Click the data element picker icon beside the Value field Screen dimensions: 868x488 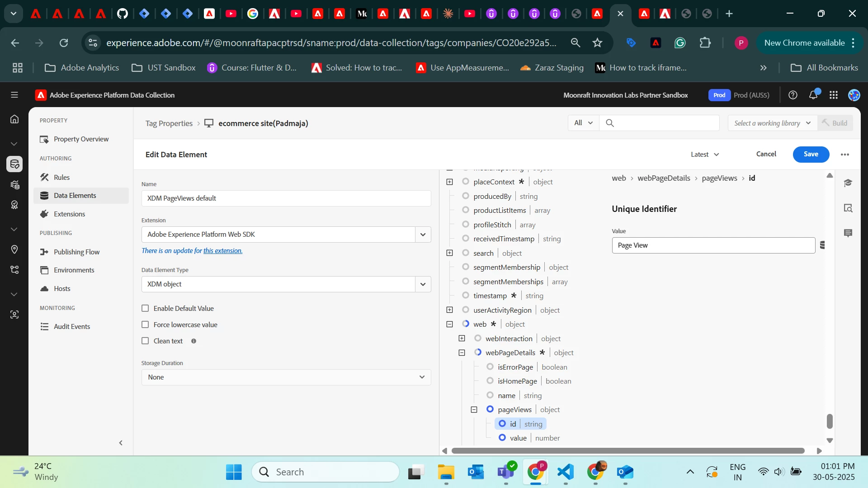[822, 245]
